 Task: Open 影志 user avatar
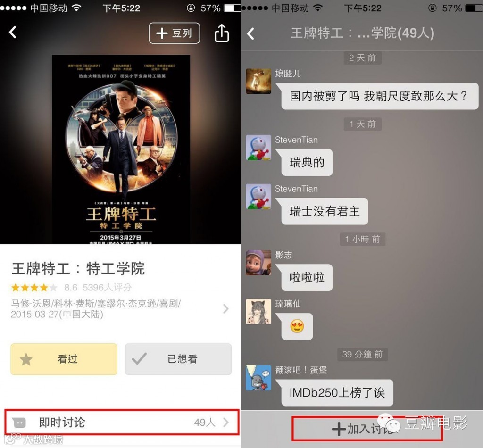coord(258,263)
